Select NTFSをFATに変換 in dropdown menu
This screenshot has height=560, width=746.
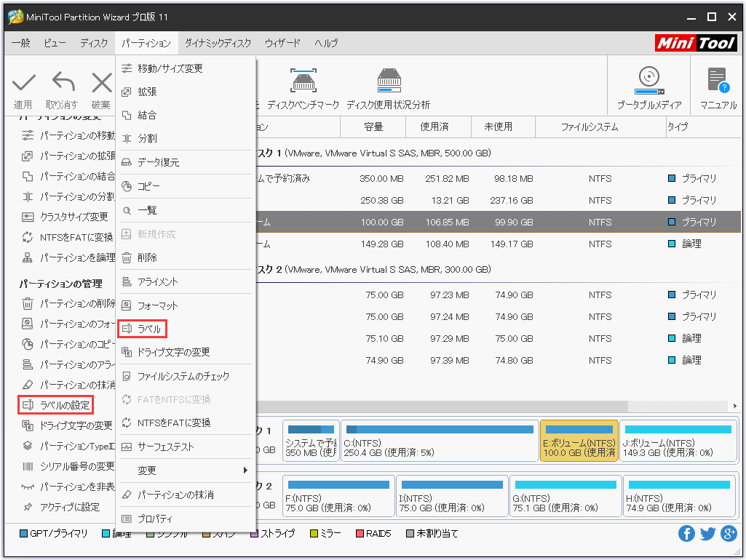click(x=186, y=423)
